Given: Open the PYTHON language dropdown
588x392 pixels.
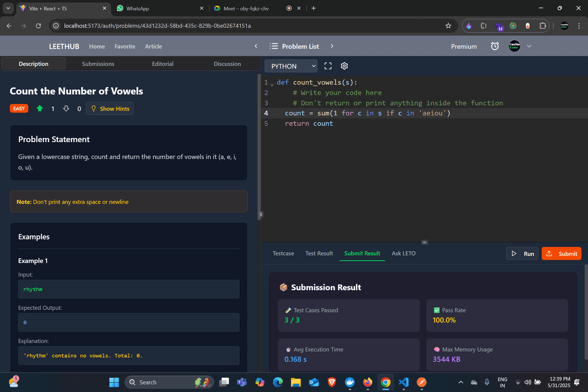Looking at the screenshot, I should 291,66.
